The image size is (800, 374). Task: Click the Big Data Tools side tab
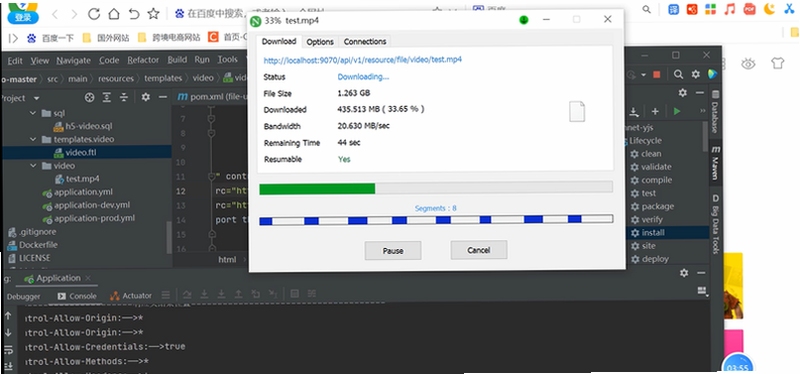tap(716, 225)
